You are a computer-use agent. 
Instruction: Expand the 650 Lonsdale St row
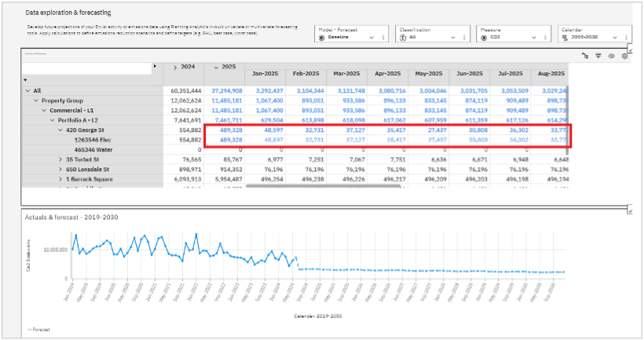click(60, 170)
